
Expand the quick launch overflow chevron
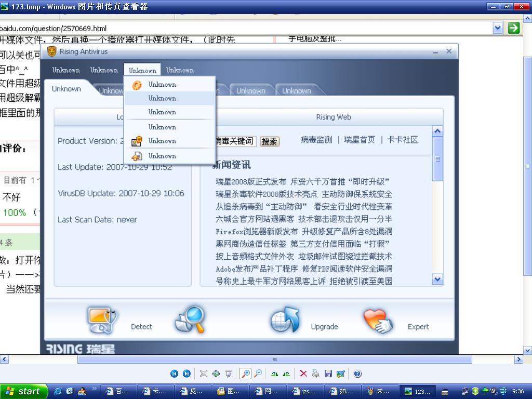coord(95,389)
